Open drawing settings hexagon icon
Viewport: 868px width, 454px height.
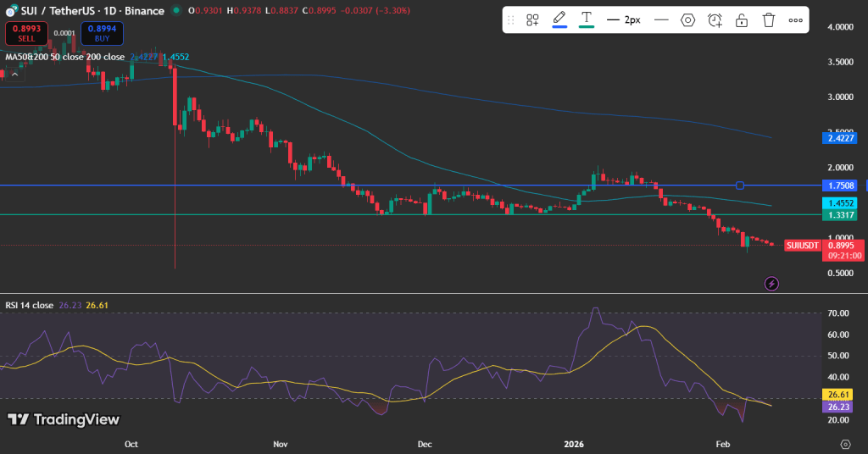687,20
